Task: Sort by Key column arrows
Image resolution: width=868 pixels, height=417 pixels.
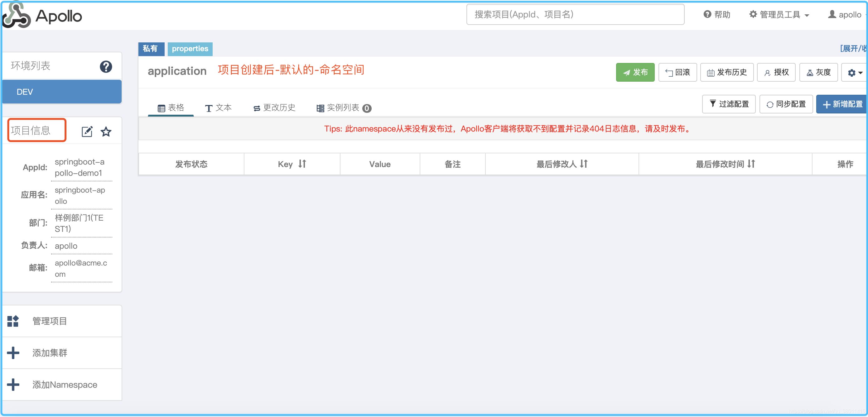Action: click(302, 164)
